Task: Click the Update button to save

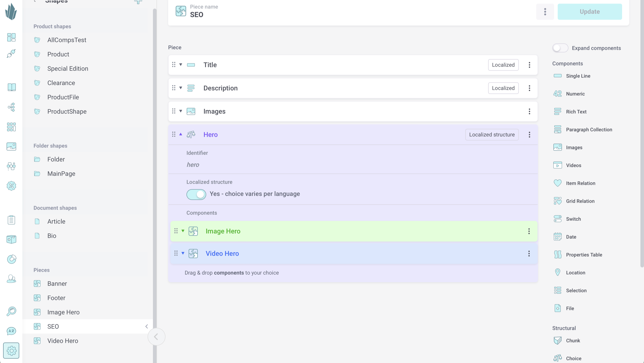Action: [x=590, y=11]
